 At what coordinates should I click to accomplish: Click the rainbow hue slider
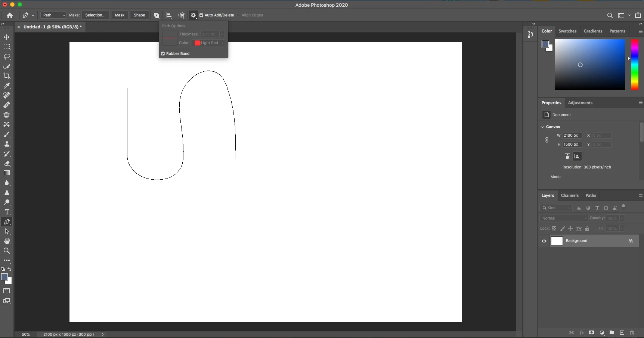click(635, 65)
